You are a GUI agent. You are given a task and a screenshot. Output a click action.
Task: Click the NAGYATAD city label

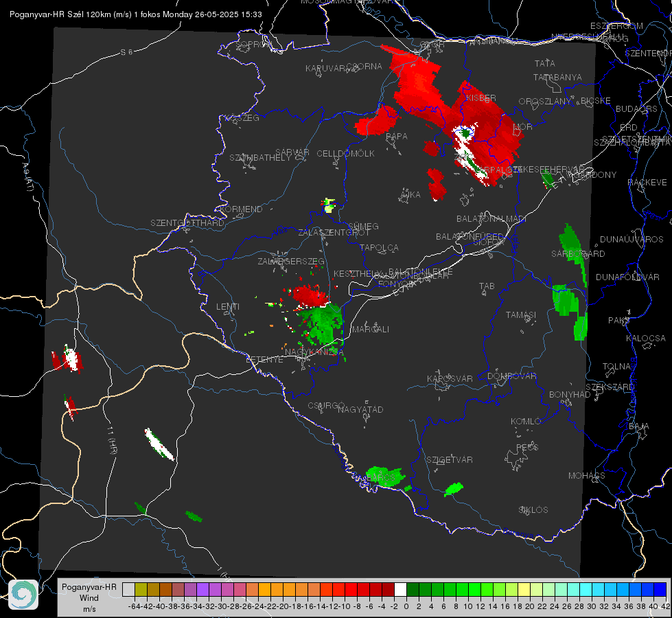click(360, 409)
